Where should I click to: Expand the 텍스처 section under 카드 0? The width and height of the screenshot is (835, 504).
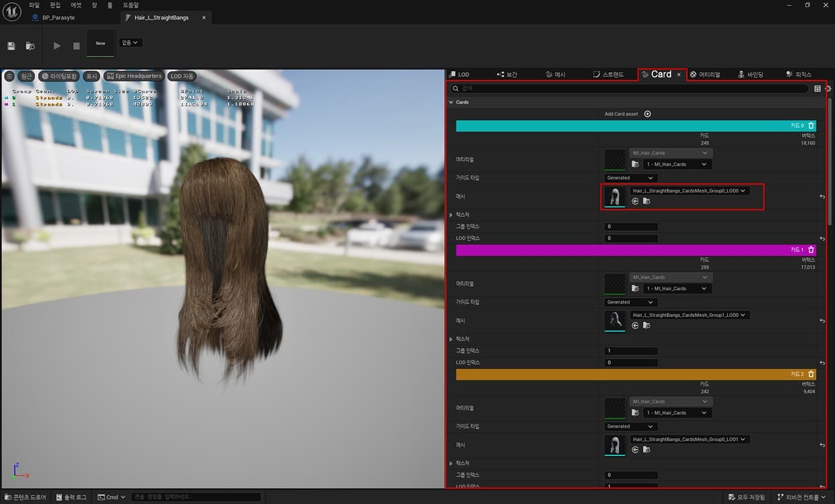click(452, 215)
